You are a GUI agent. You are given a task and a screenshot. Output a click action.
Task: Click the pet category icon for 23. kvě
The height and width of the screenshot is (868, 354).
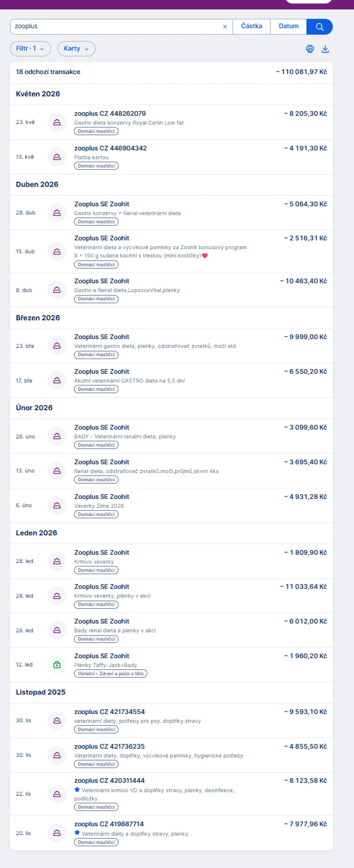57,122
